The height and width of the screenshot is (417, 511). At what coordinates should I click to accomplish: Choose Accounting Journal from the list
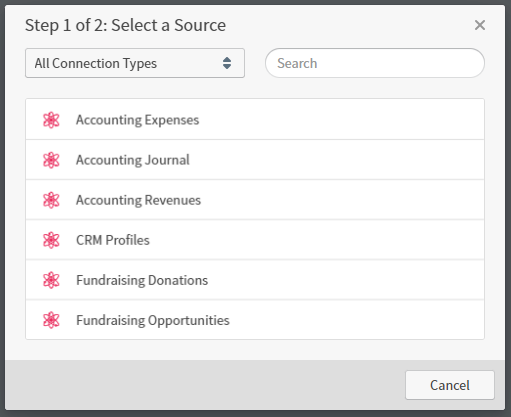coord(255,160)
